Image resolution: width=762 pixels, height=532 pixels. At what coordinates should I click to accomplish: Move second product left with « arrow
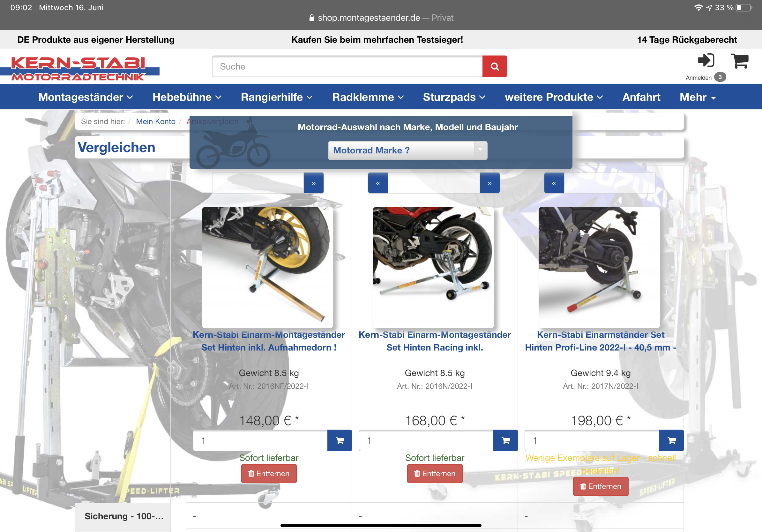378,183
